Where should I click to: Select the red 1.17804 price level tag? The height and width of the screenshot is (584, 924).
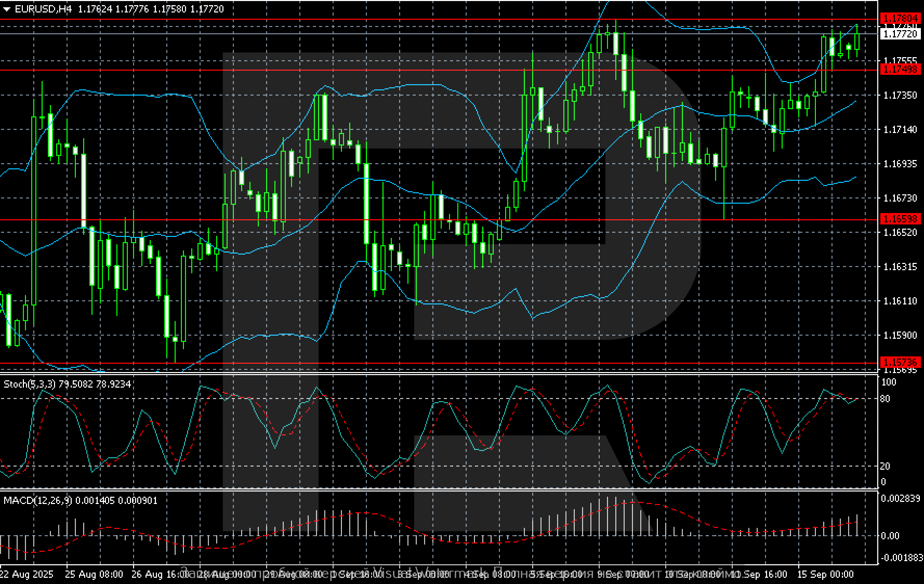pyautogui.click(x=900, y=19)
